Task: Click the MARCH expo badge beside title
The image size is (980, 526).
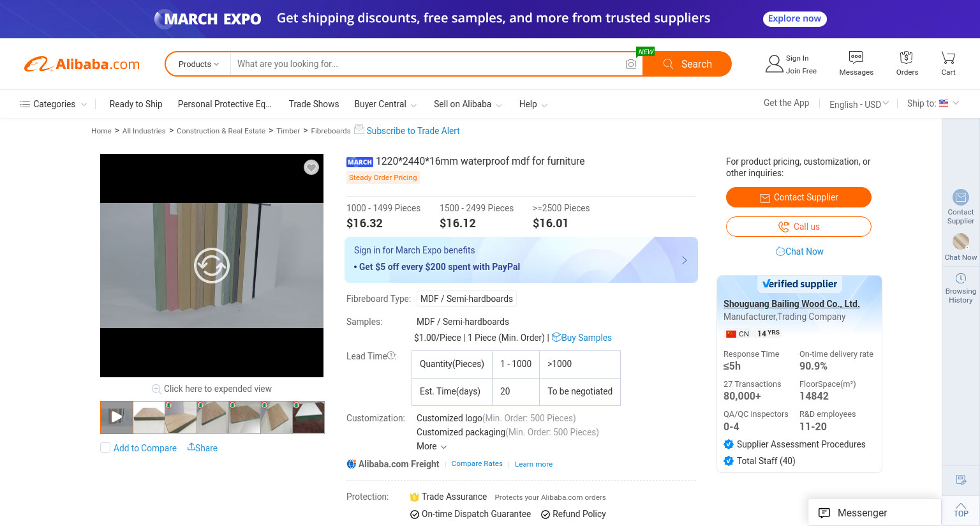Action: (360, 162)
